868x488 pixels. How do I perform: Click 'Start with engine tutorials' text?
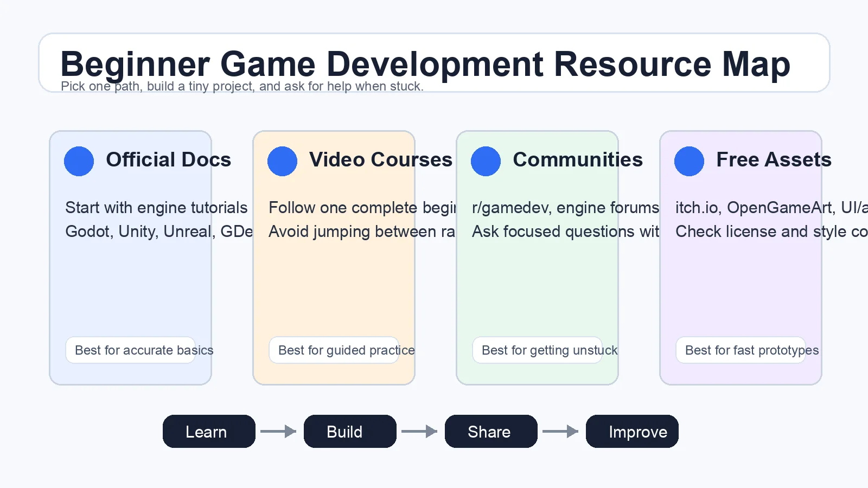tap(156, 208)
